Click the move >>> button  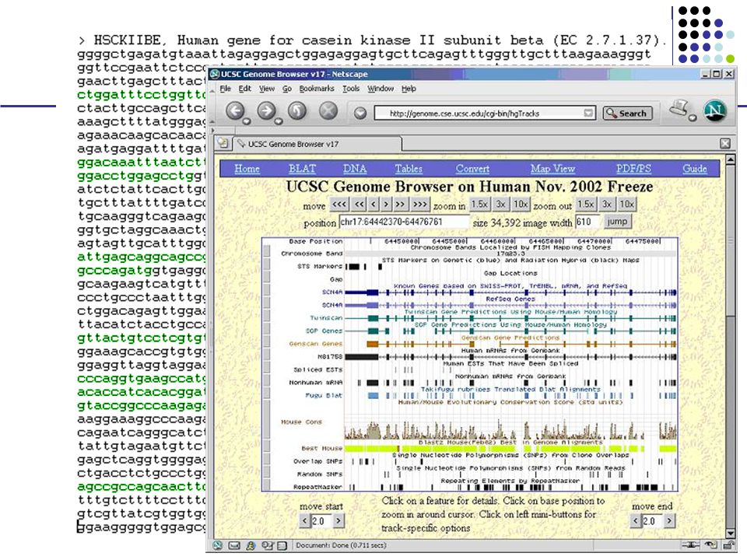[419, 205]
